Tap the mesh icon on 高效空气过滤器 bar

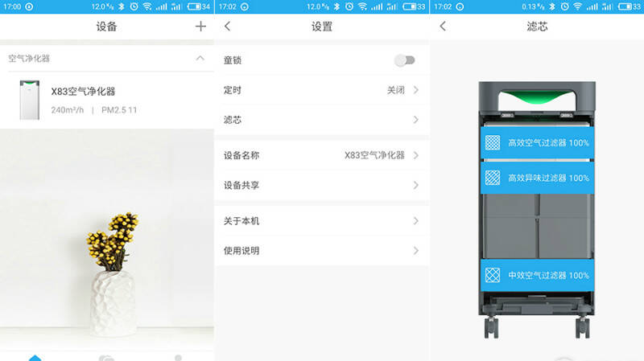pyautogui.click(x=493, y=143)
